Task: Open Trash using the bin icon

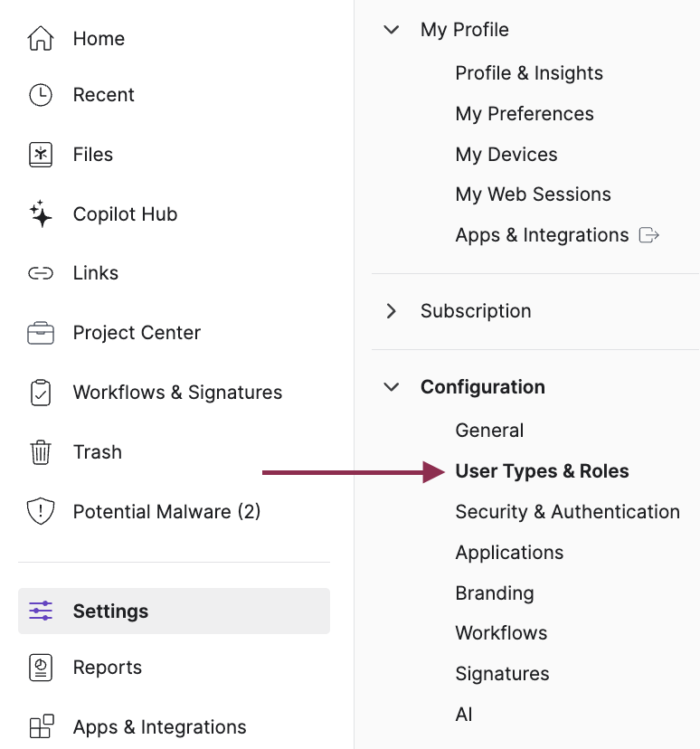Action: point(41,451)
